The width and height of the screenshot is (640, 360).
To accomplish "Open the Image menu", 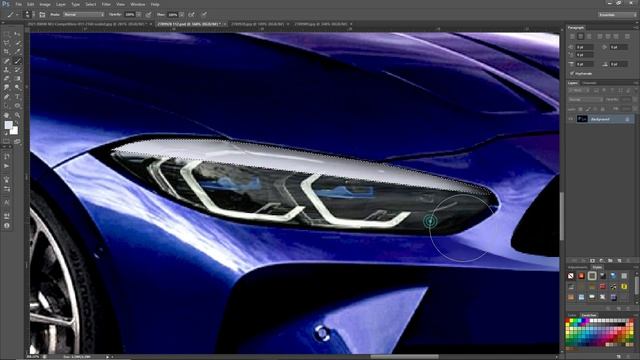I will point(45,4).
